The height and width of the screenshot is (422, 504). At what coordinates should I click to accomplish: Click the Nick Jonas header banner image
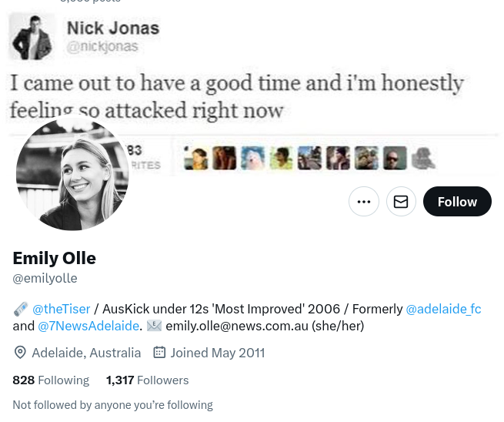(x=308, y=69)
